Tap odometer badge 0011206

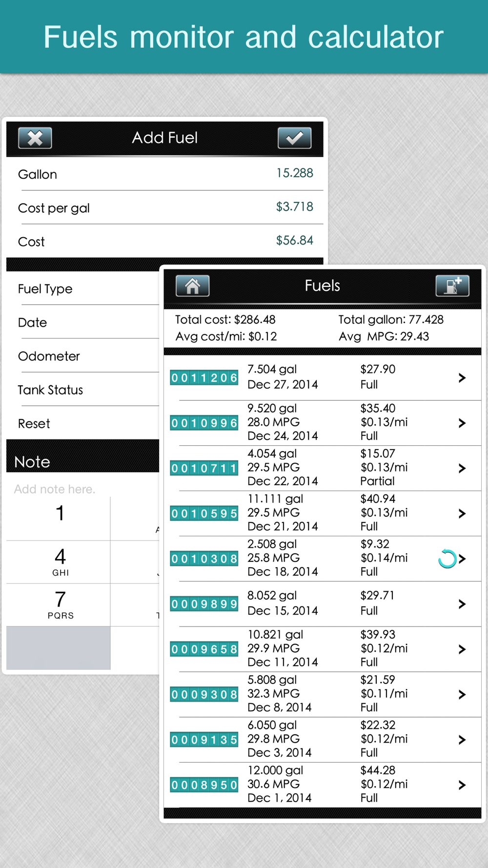[204, 377]
